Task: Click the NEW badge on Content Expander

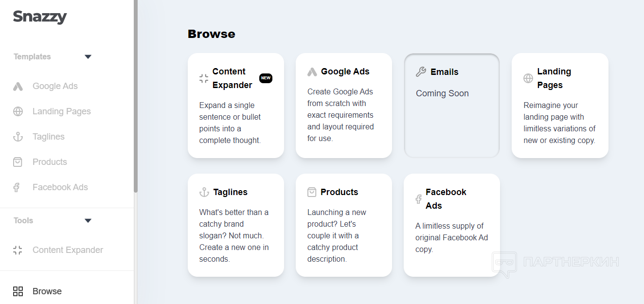Action: (x=266, y=78)
